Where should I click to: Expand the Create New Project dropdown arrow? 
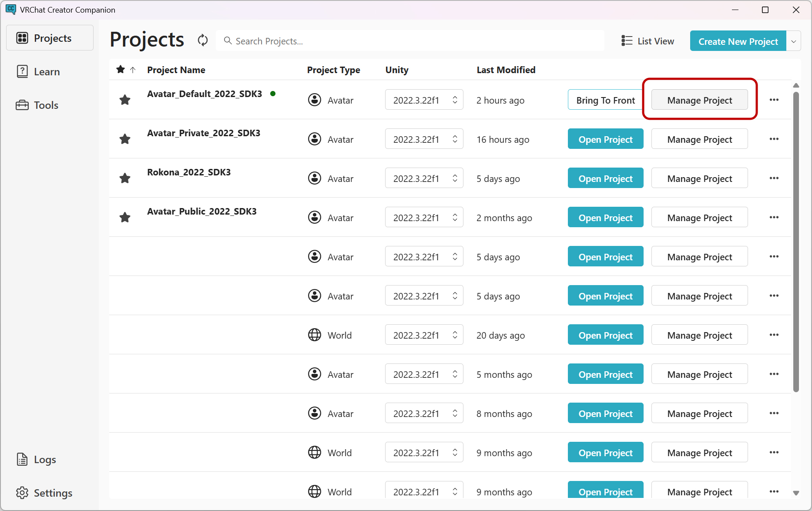pos(794,41)
